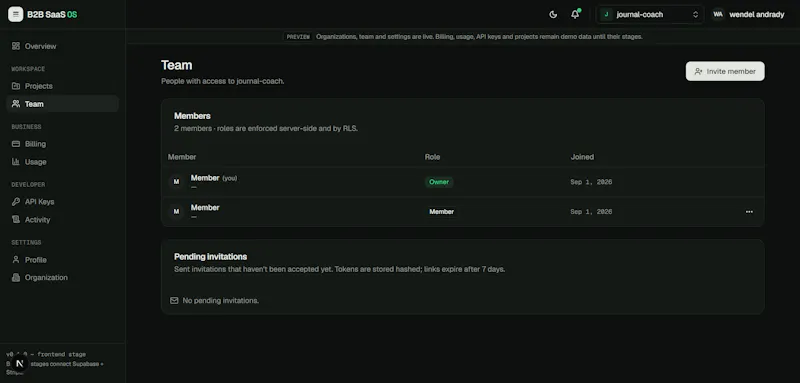Click avatar of second Member row
The width and height of the screenshot is (800, 383).
(x=177, y=211)
